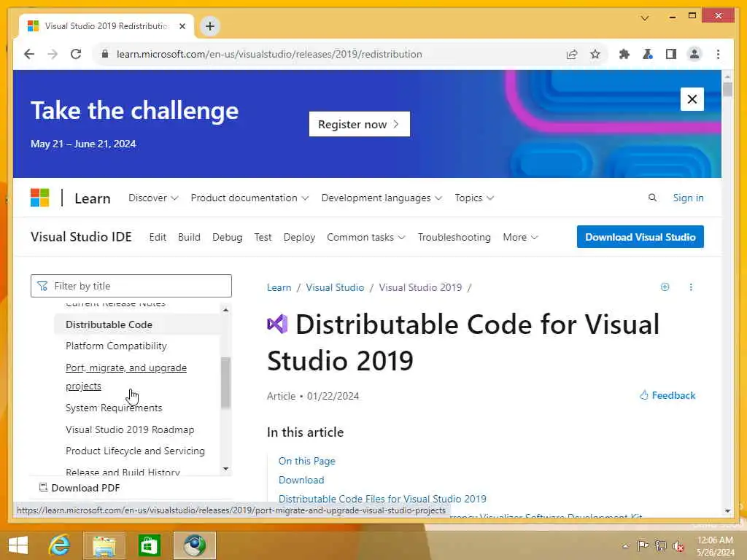Click the Sign in link
Viewport: 747px width, 560px height.
click(688, 198)
